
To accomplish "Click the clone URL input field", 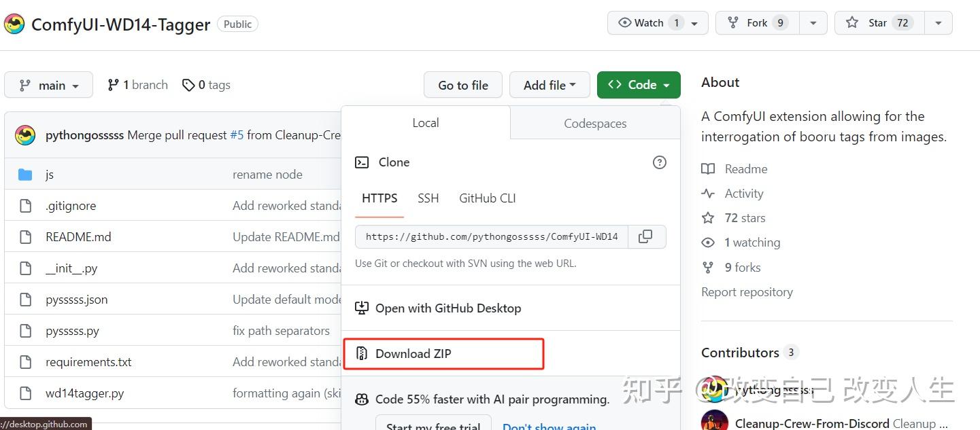I will (x=491, y=236).
